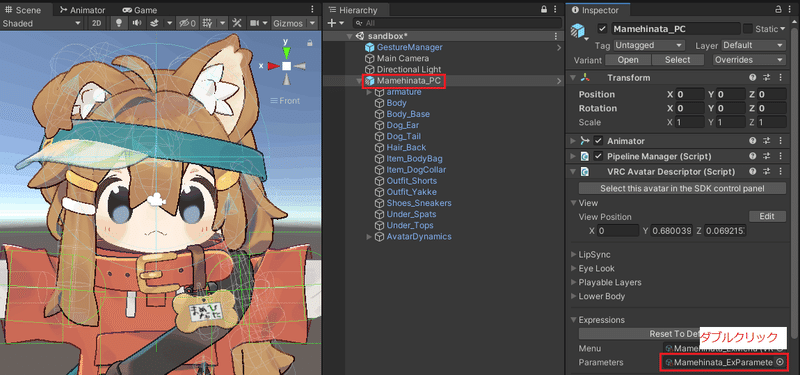Select Main Camera in Hierarchy
Viewport: 800px width, 375px height.
[403, 58]
